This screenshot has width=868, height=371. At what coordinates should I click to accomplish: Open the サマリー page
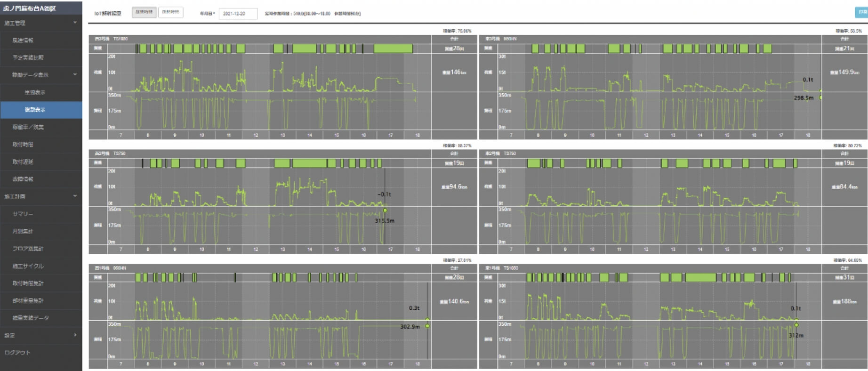click(x=23, y=214)
